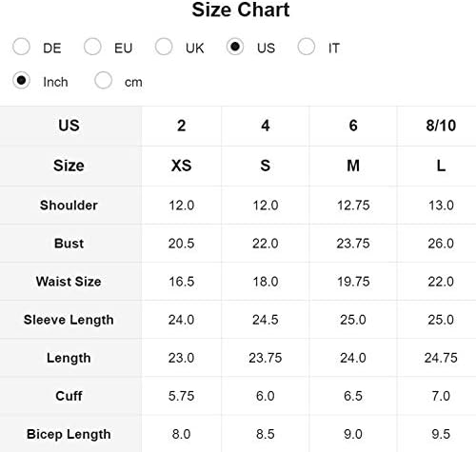
Task: Switch sizing to IT radio option
Action: pyautogui.click(x=307, y=47)
